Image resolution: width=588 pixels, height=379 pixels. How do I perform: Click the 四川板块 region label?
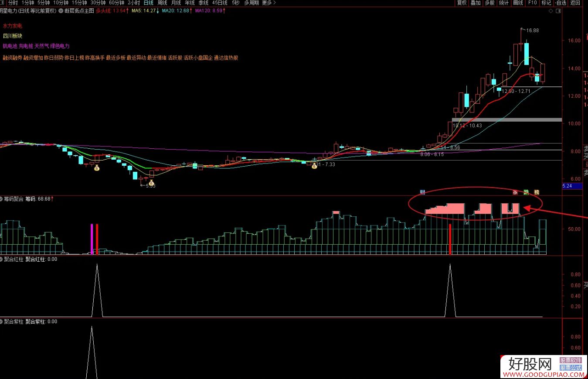12,36
